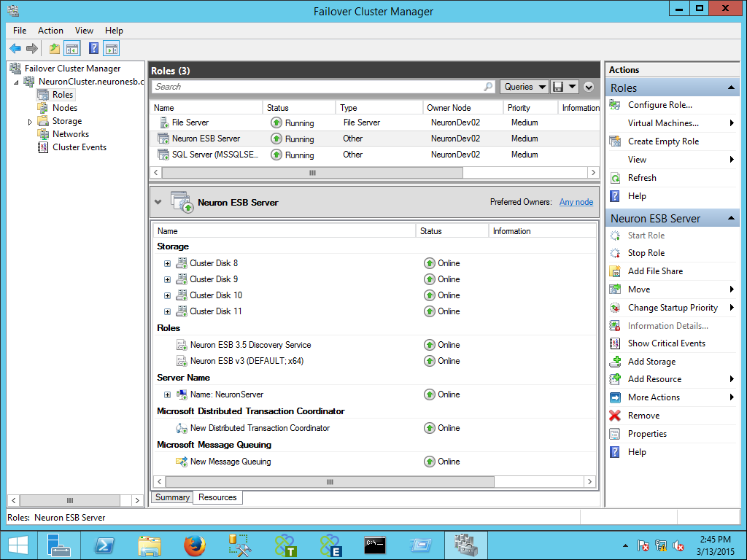Click the Show Critical Events icon
The width and height of the screenshot is (747, 560).
[615, 343]
